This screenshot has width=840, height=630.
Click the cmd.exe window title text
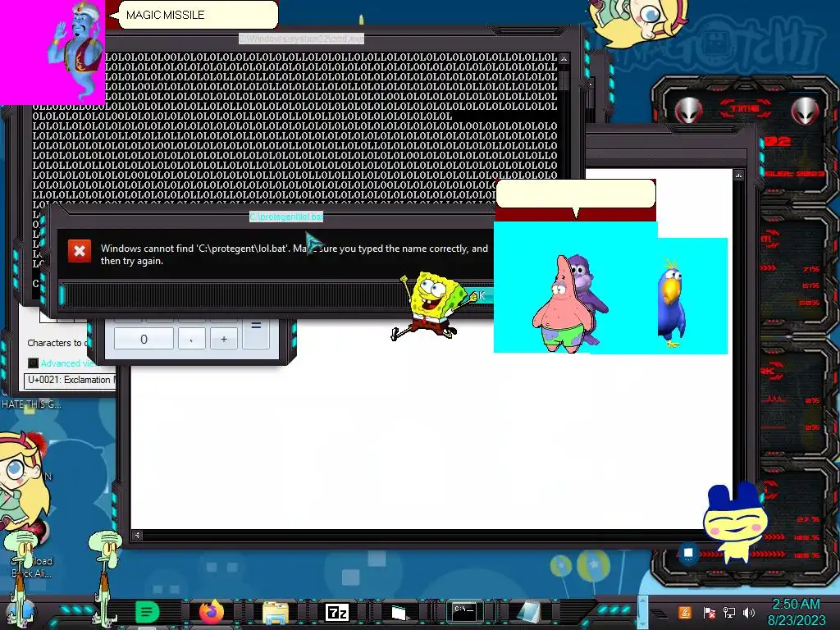(x=301, y=39)
